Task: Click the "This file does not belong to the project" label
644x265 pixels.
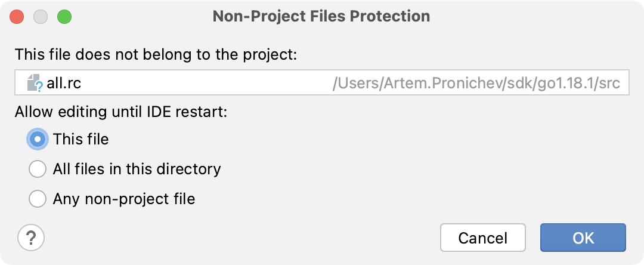Action: [156, 54]
